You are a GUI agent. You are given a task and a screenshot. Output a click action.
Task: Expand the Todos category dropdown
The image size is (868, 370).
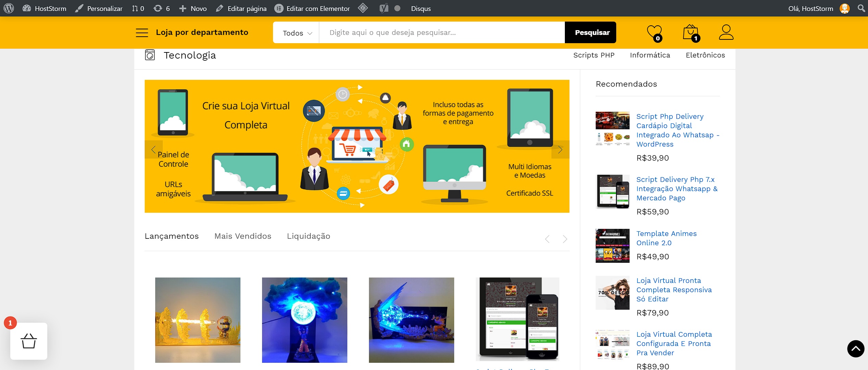[297, 33]
